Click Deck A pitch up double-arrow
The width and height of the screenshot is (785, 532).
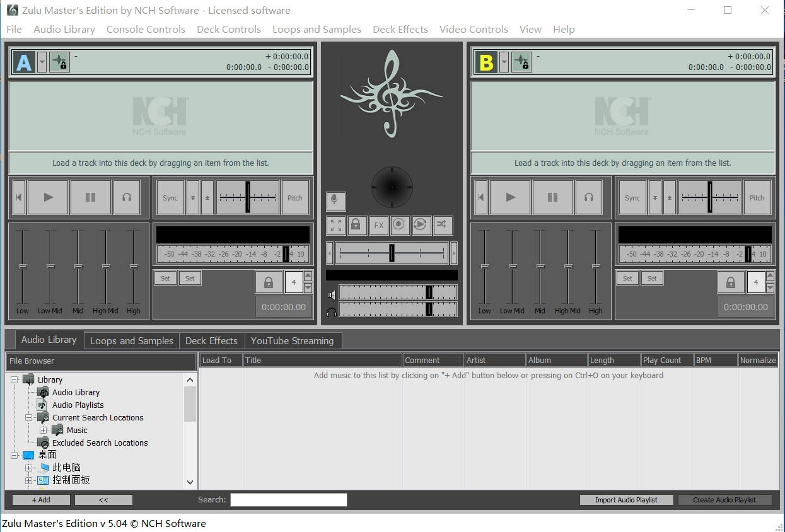[207, 197]
